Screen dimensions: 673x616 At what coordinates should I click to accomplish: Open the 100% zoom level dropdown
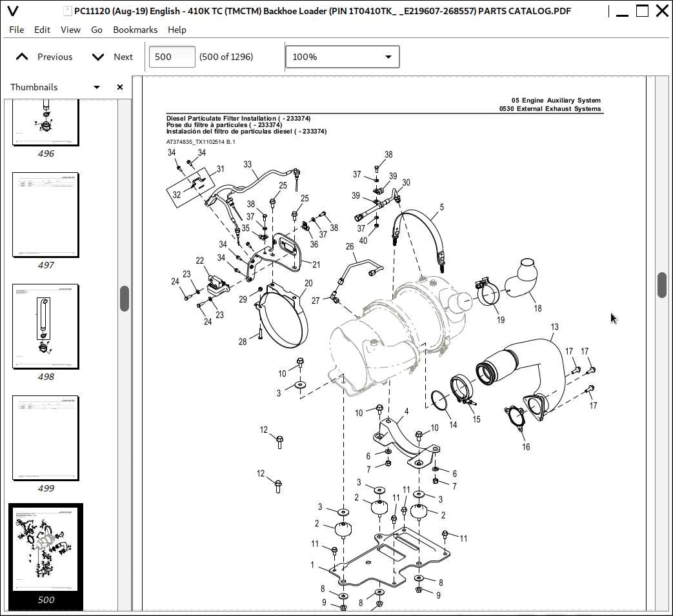tap(343, 57)
